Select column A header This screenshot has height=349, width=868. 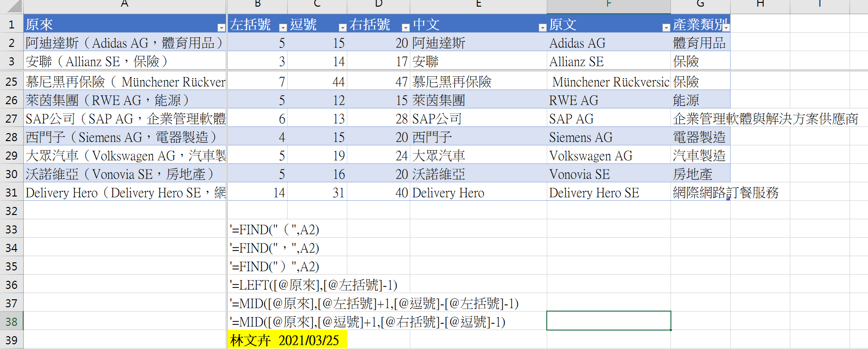click(125, 6)
